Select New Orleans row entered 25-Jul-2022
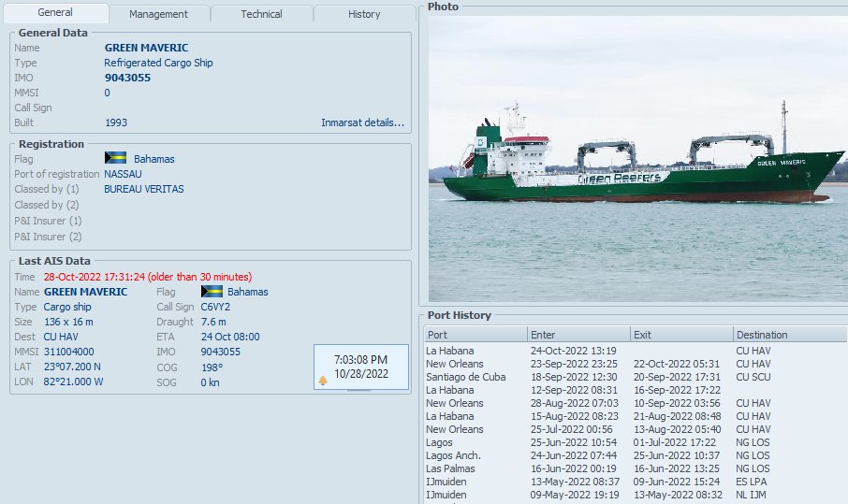Screen dimensions: 848x504 click(x=636, y=429)
